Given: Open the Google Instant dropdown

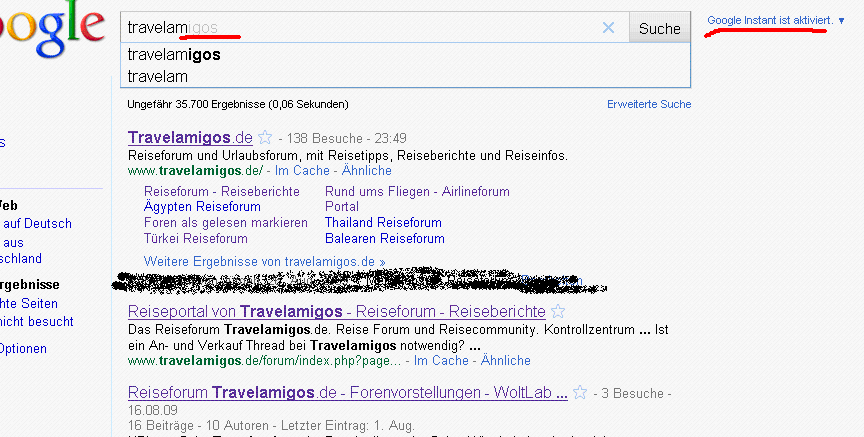Looking at the screenshot, I should point(841,21).
